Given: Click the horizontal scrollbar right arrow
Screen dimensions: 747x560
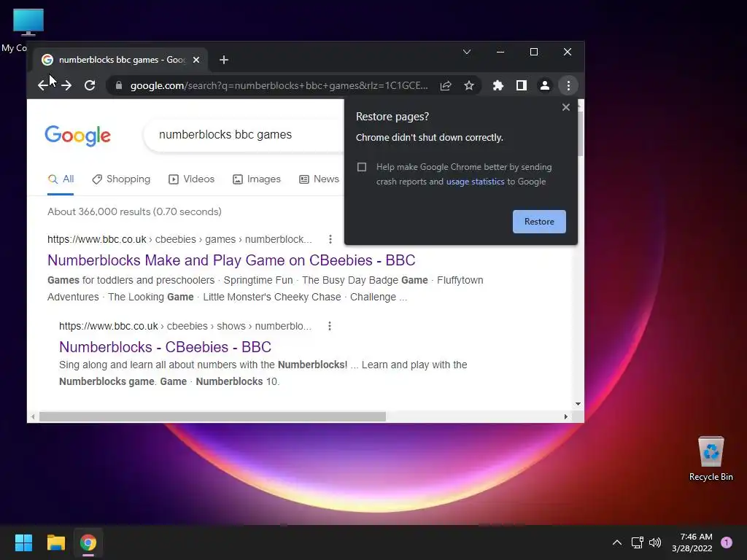Looking at the screenshot, I should coord(565,416).
